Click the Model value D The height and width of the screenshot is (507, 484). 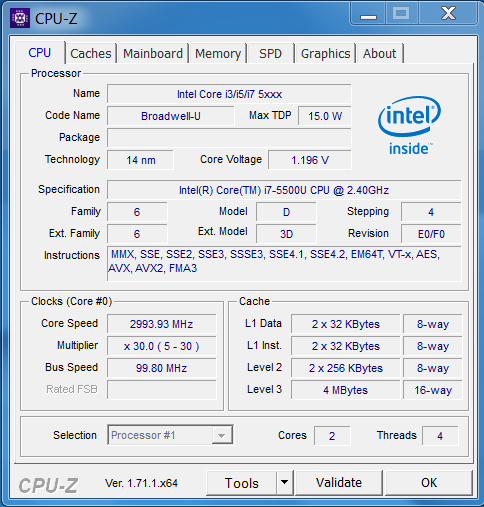(x=286, y=212)
